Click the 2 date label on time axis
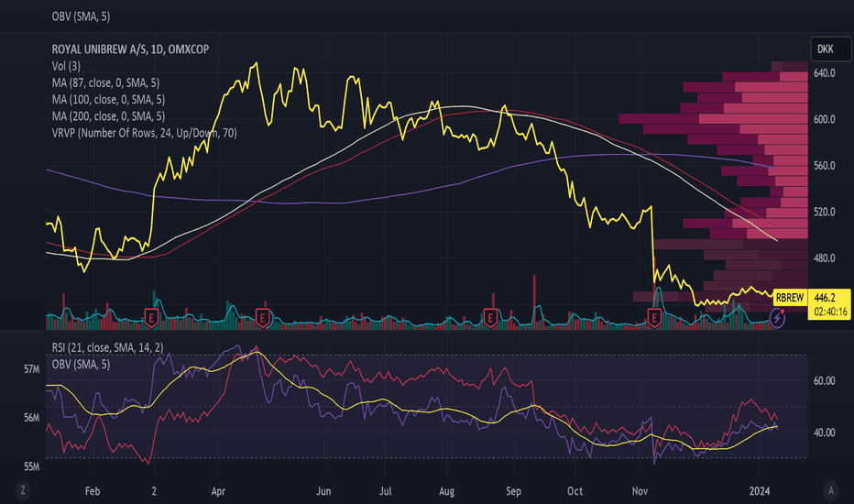The height and width of the screenshot is (504, 854). [x=154, y=491]
